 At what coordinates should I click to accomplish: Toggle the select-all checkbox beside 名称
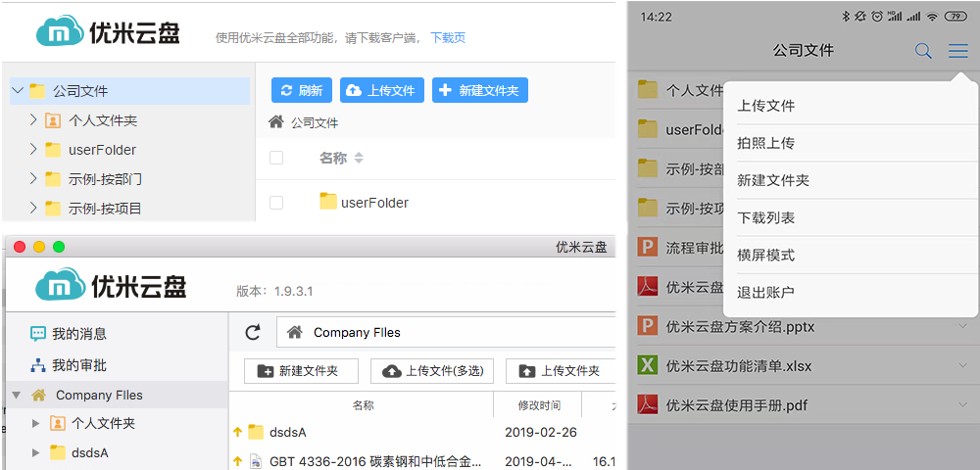tap(276, 158)
